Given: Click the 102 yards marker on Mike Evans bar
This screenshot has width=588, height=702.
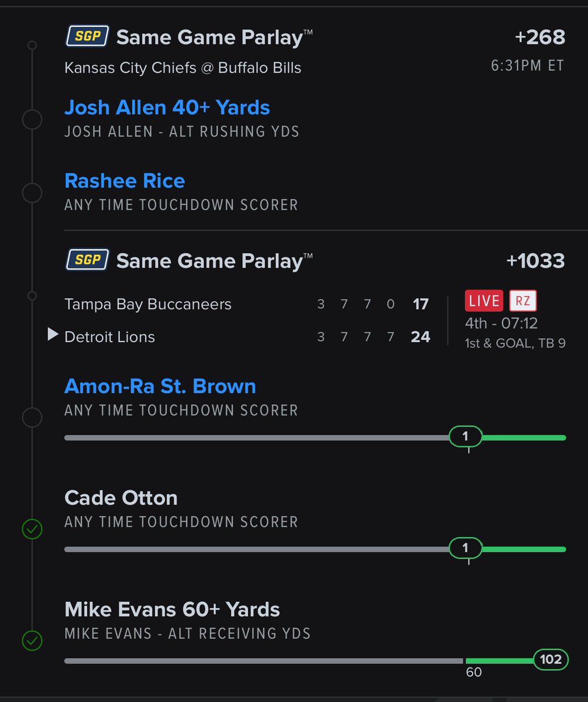Looking at the screenshot, I should pos(551,660).
